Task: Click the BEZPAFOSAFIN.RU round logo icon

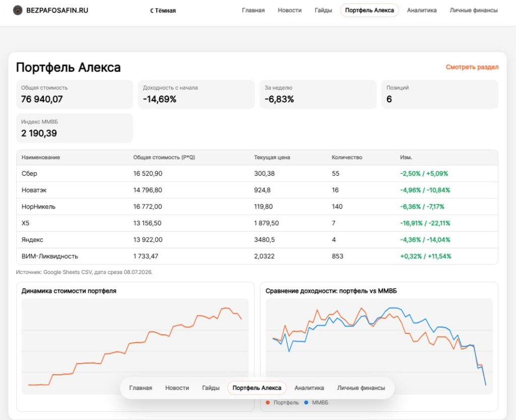Action: [x=18, y=10]
